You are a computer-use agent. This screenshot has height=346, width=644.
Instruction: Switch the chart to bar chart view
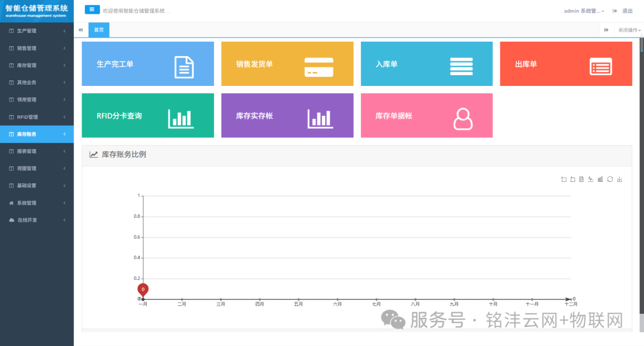click(x=600, y=179)
